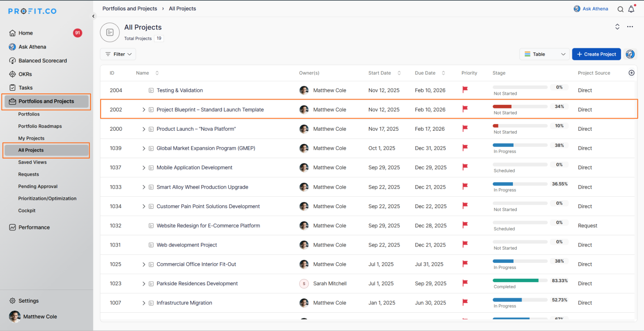This screenshot has width=644, height=331.
Task: Expand Product Launch Nova Platform row
Action: pyautogui.click(x=144, y=129)
